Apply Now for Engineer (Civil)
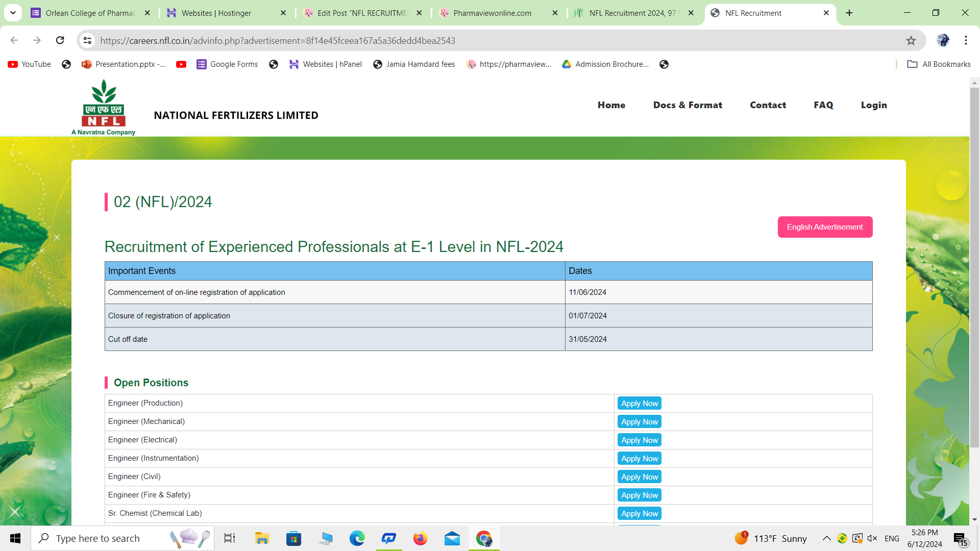The width and height of the screenshot is (980, 551). (640, 477)
